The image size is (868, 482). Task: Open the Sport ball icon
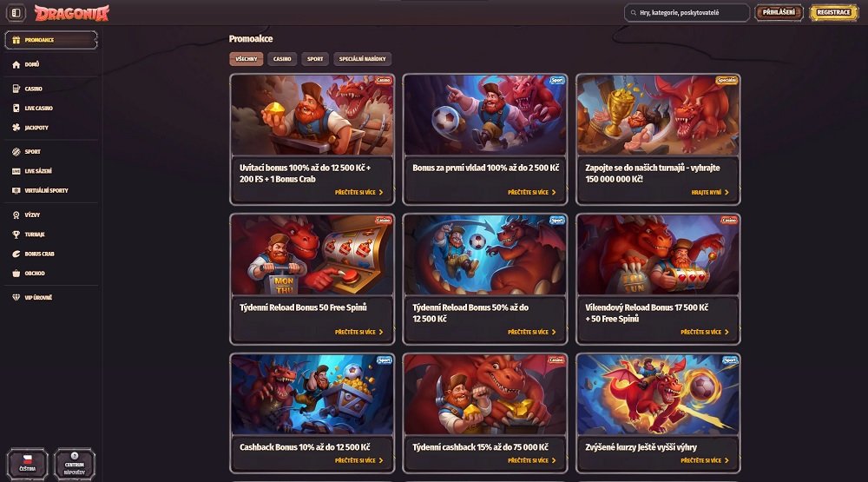tap(16, 151)
